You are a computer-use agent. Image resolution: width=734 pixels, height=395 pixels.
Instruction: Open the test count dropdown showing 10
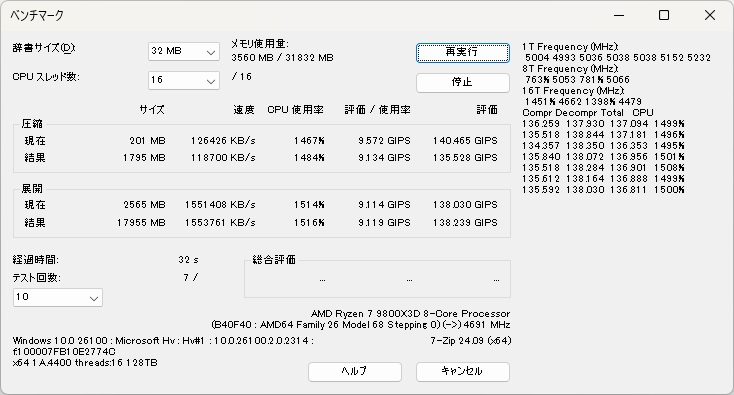click(x=58, y=297)
